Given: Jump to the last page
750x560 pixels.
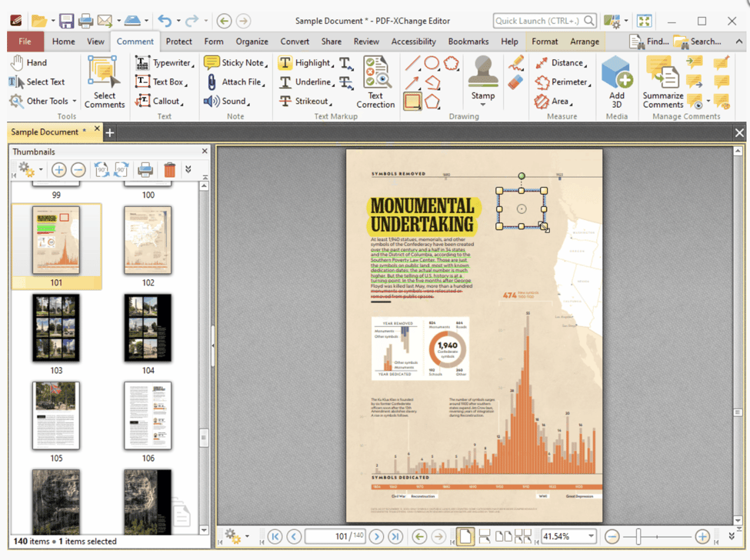Looking at the screenshot, I should [395, 536].
